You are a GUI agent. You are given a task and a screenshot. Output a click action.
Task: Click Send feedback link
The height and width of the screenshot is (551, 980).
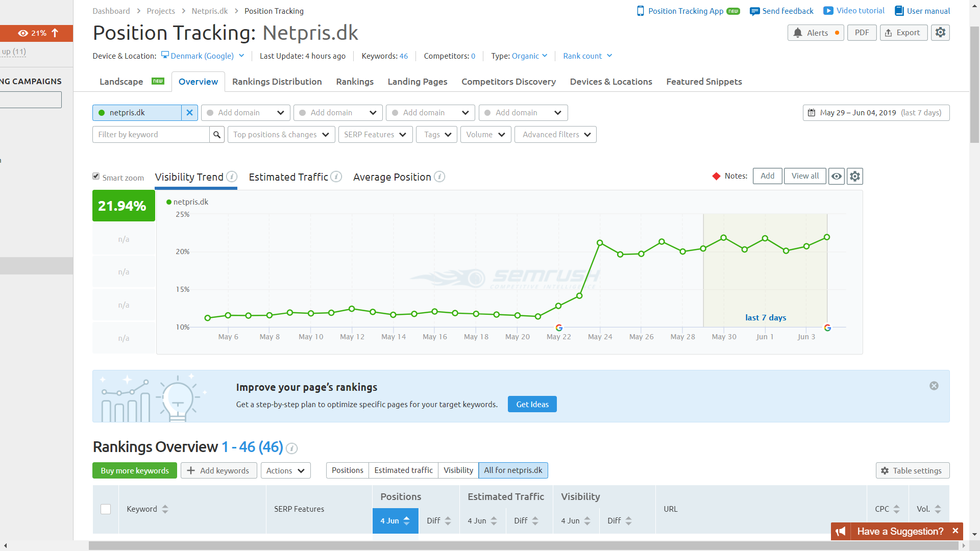(x=781, y=11)
